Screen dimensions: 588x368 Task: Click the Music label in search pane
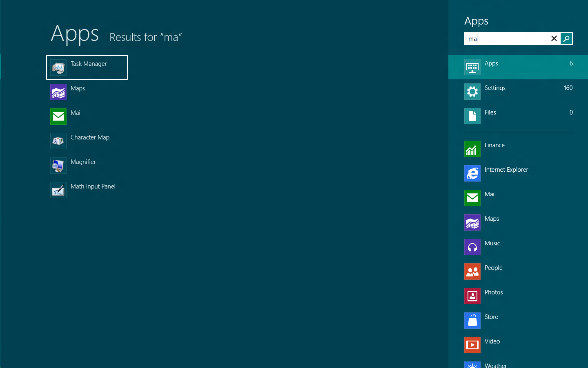point(492,243)
